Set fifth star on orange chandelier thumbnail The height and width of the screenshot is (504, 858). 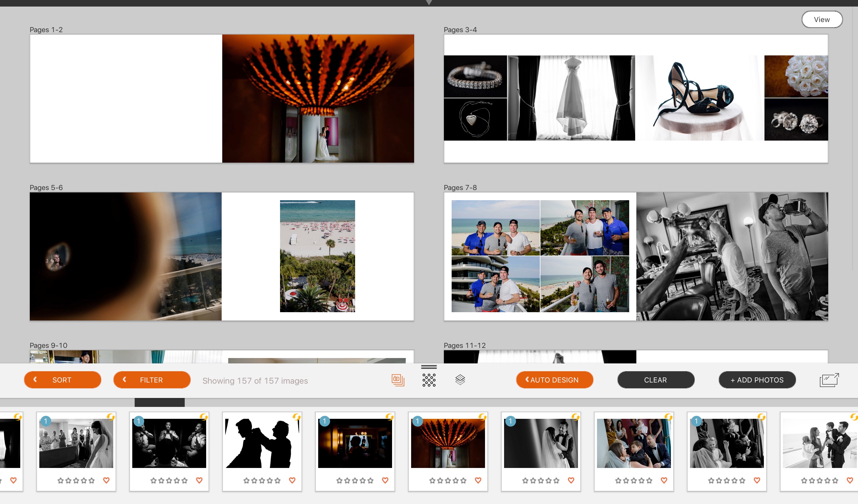pyautogui.click(x=463, y=480)
